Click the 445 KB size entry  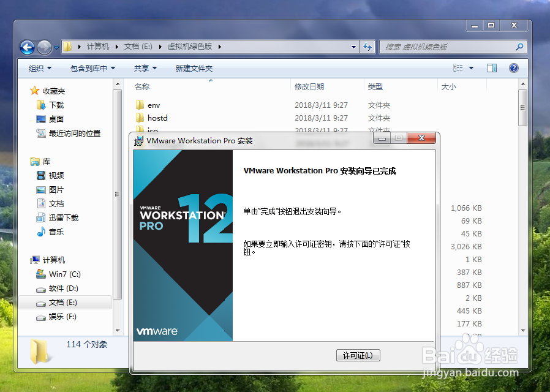tap(469, 311)
